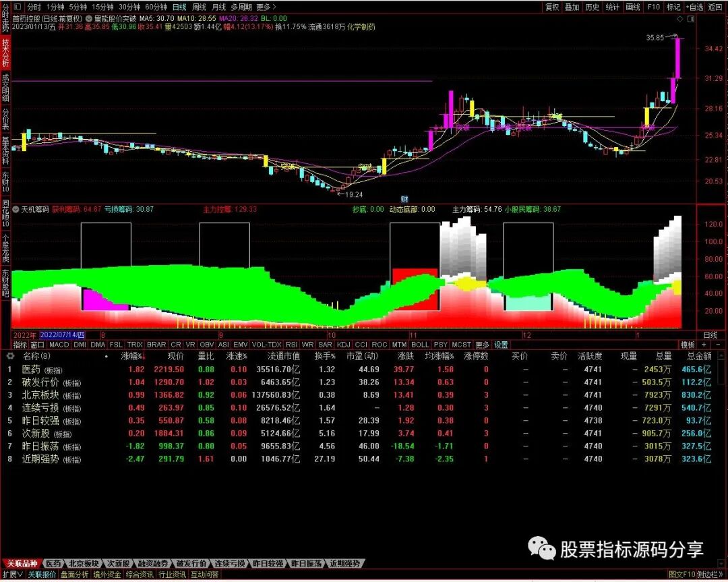The image size is (728, 582).
Task: Open the 行业资讯 panel tab
Action: coord(173,575)
